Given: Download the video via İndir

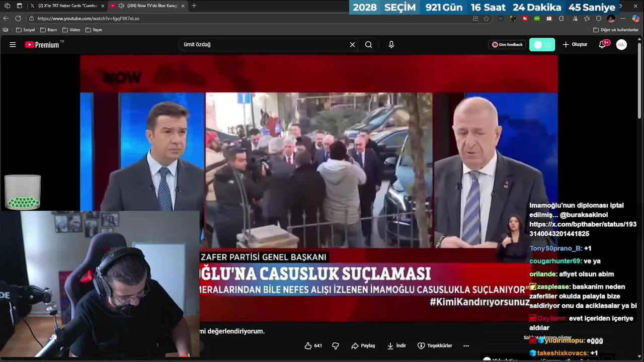Looking at the screenshot, I should coord(396,345).
